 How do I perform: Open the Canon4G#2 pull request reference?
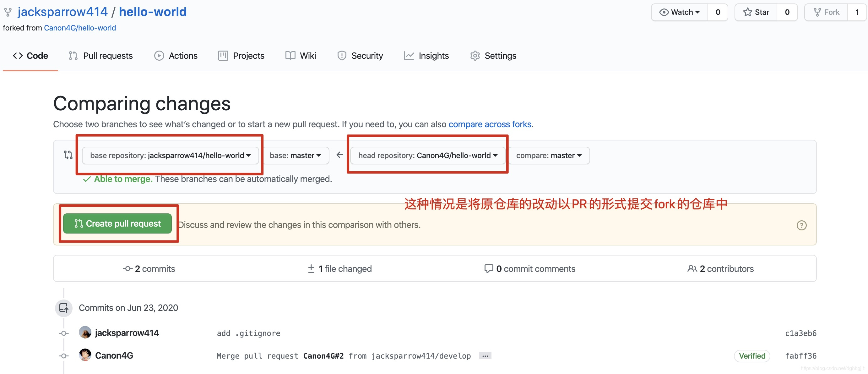(323, 356)
